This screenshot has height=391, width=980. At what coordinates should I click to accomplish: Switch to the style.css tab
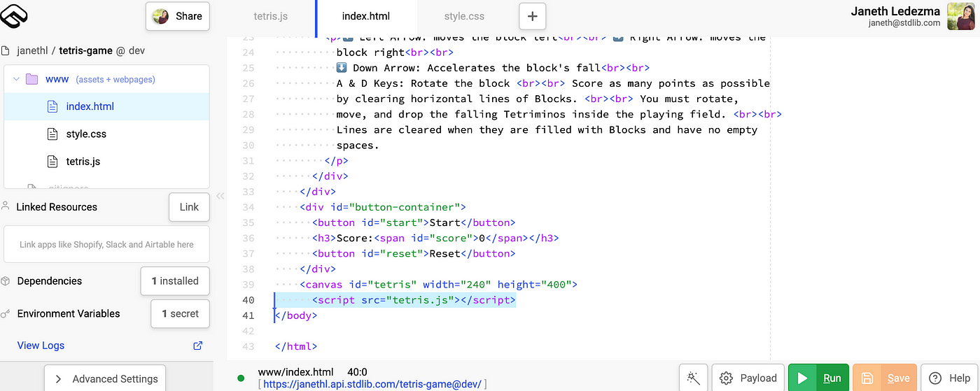[x=464, y=16]
